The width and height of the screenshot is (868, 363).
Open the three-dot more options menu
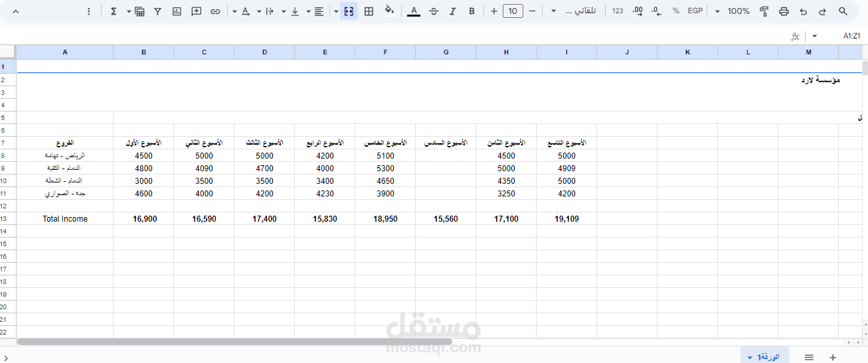[90, 11]
